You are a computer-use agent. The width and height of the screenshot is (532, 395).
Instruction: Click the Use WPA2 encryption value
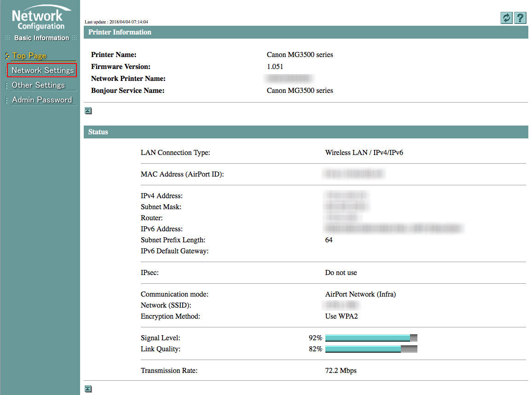[341, 316]
